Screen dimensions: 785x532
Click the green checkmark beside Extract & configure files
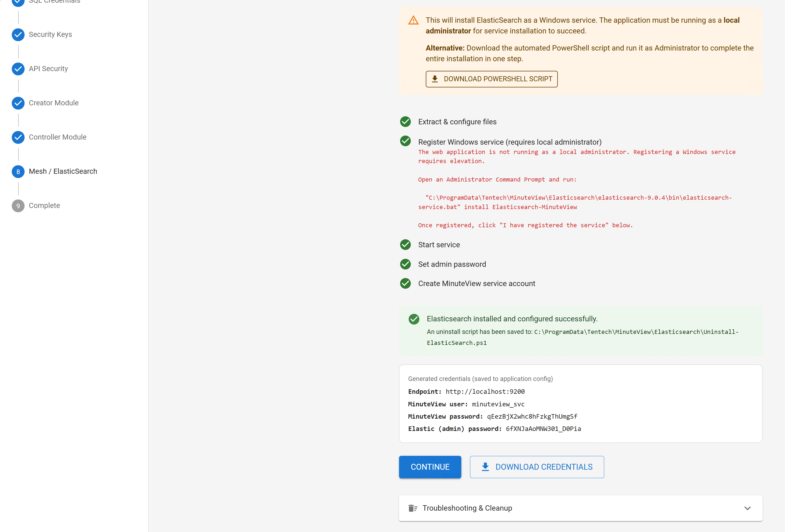click(405, 122)
